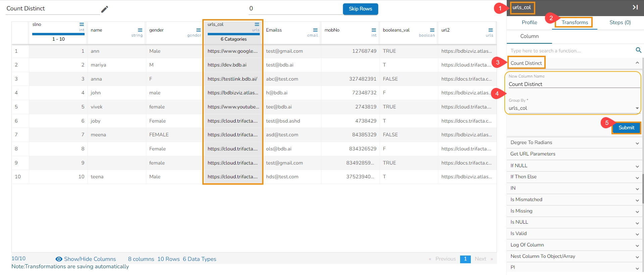Open the gender column menu icon
644x275 pixels.
point(198,30)
